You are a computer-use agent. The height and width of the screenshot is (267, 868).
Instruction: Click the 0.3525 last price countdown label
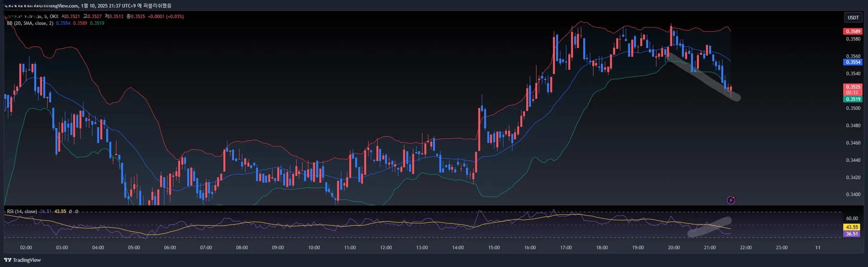[x=853, y=89]
